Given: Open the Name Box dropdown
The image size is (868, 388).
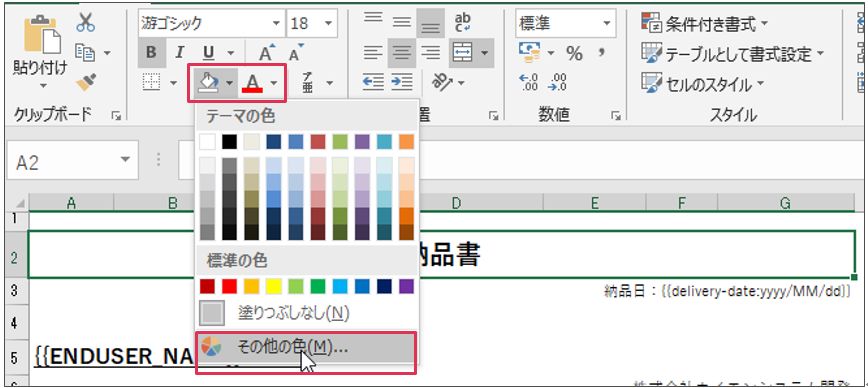Looking at the screenshot, I should [x=126, y=160].
